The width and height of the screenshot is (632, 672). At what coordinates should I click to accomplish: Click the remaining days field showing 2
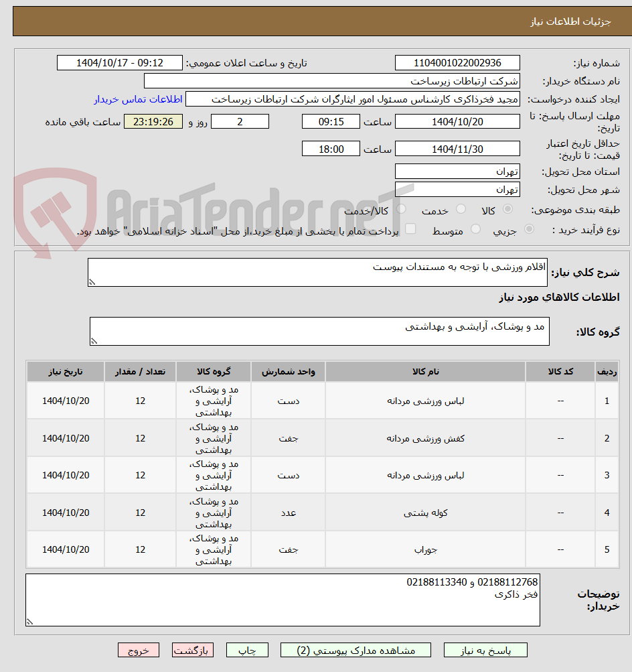point(240,122)
